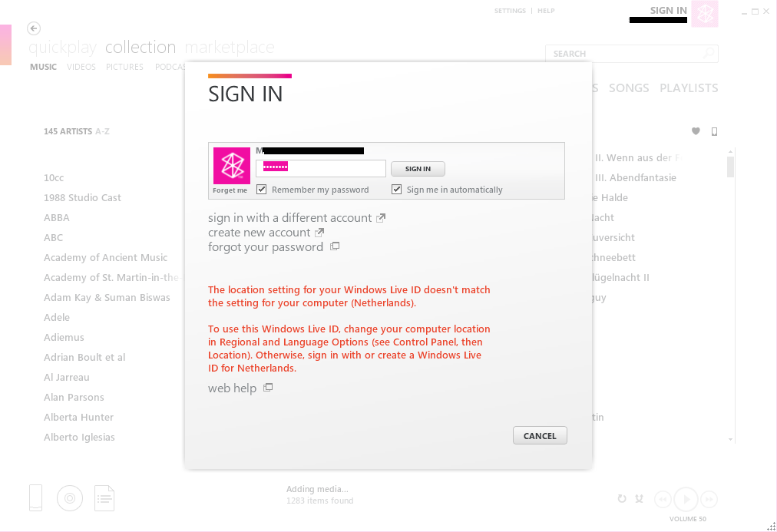The width and height of the screenshot is (777, 532).
Task: Click the scrollbar down arrow on the list
Action: [730, 439]
